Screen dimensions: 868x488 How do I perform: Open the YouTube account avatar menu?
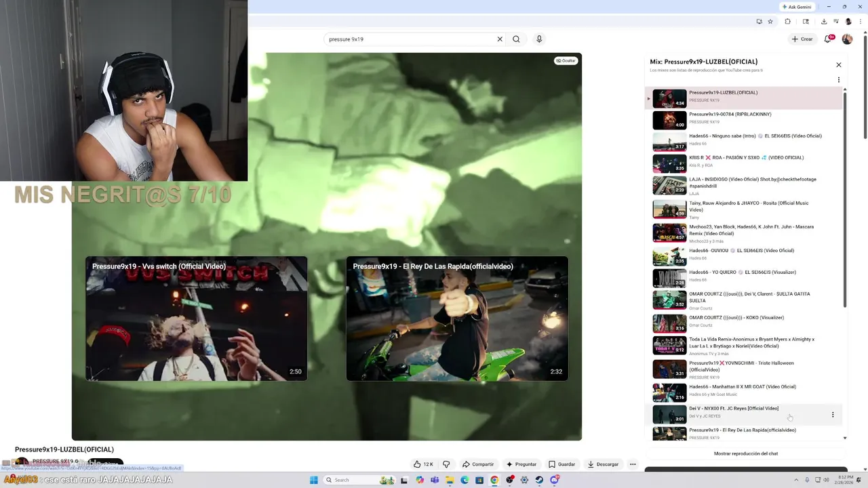click(x=847, y=39)
